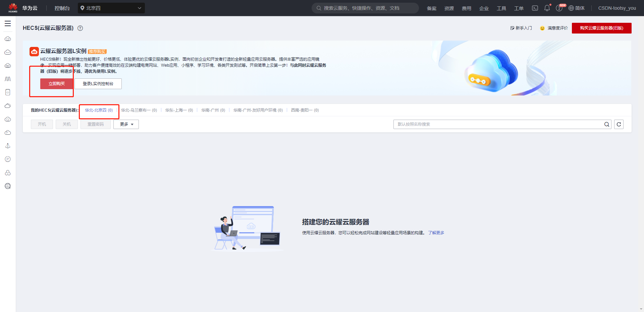This screenshot has width=644, height=312.
Task: Click the help icon beside the HECS title
Action: click(80, 28)
